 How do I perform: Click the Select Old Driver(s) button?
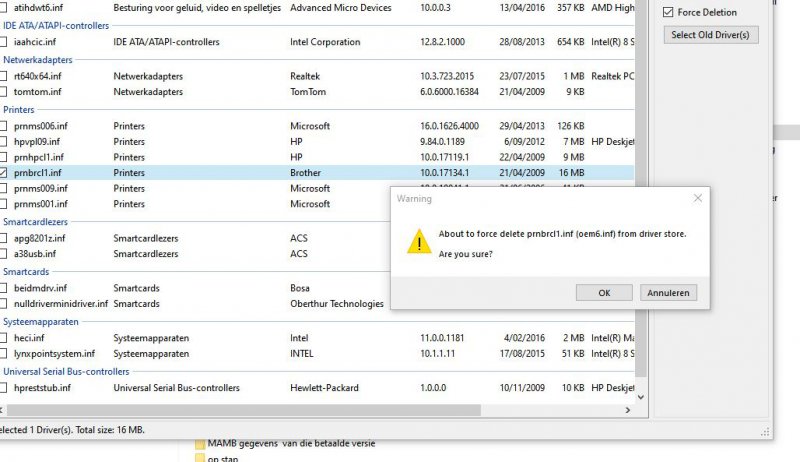pyautogui.click(x=713, y=35)
